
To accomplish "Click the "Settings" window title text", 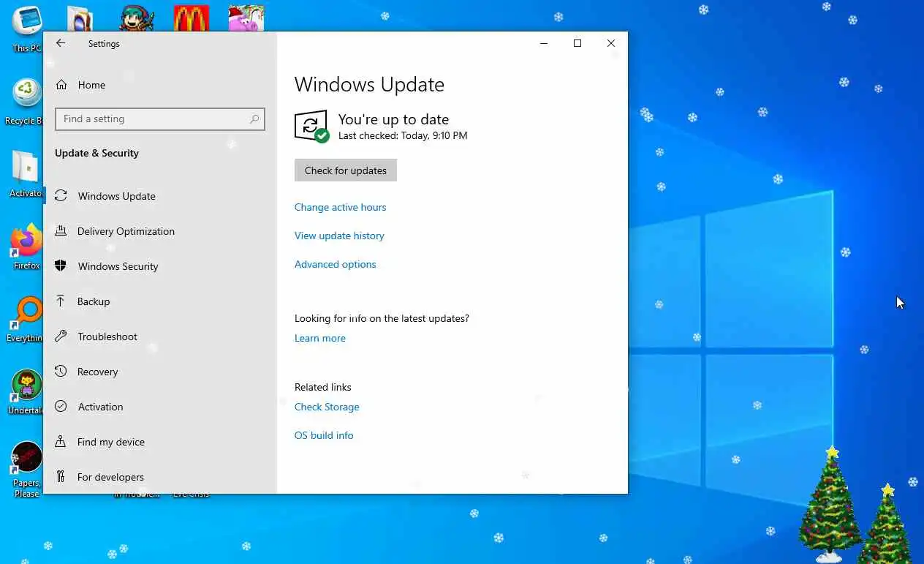I will (104, 44).
